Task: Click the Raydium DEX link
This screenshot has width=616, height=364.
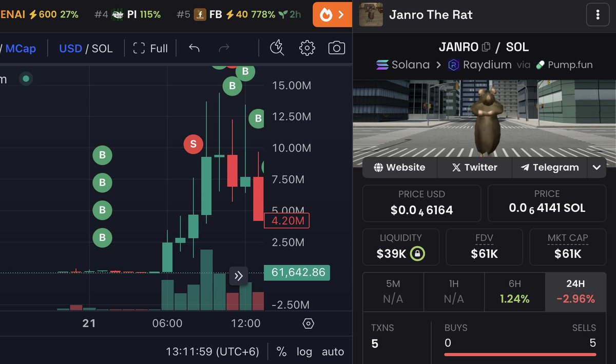Action: point(479,65)
